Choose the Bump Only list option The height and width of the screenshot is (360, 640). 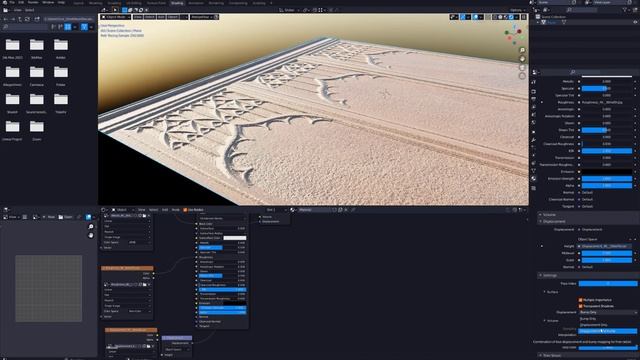(607, 319)
